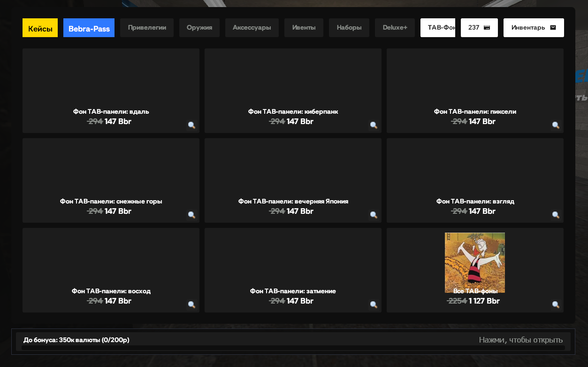Open magnifier preview for 'пиксели' background

pos(556,125)
